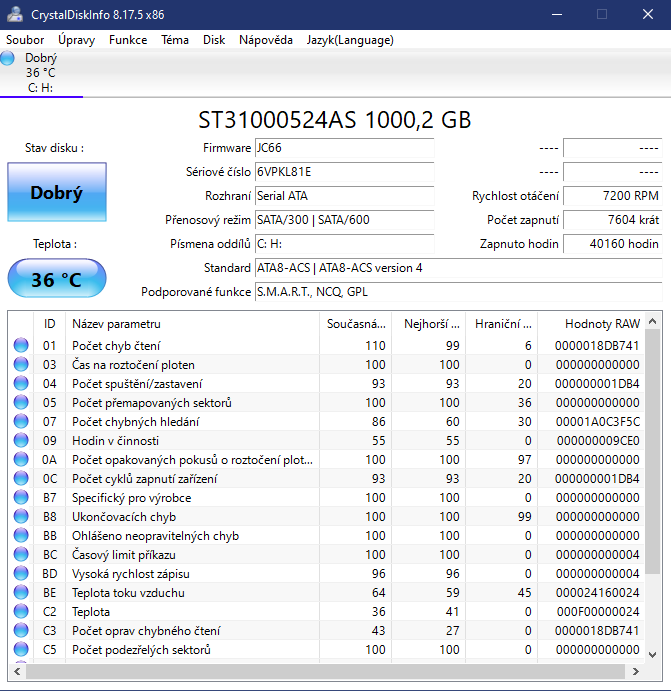Click the Rychlost otáčení value 7200 RPM
Screen dimensions: 671x691
tap(613, 196)
